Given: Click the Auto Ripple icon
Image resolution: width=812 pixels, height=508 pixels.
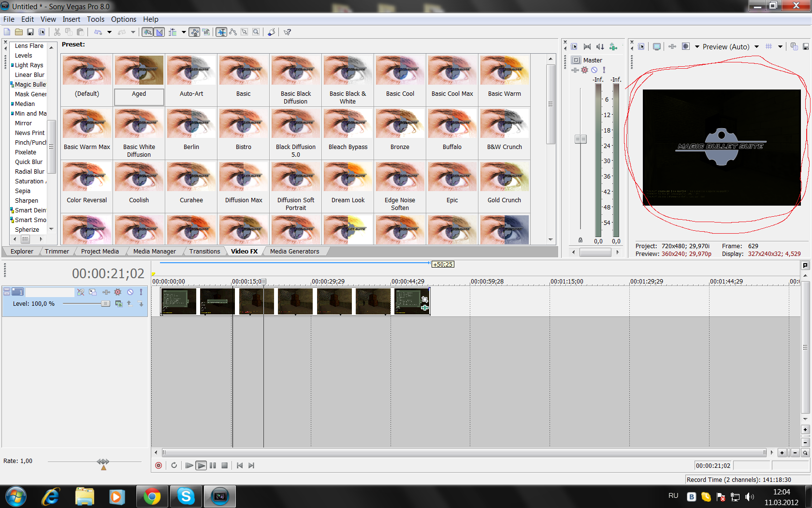Looking at the screenshot, I should tap(173, 32).
